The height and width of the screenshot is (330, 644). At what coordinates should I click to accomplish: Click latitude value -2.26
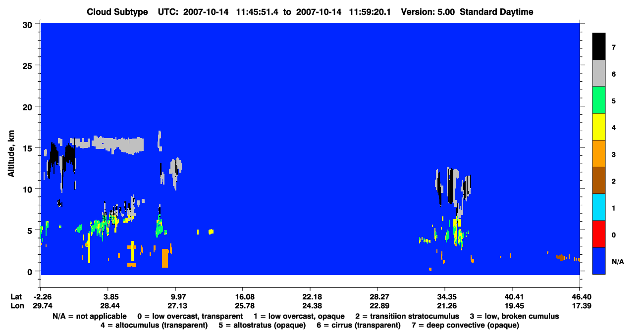pos(40,296)
